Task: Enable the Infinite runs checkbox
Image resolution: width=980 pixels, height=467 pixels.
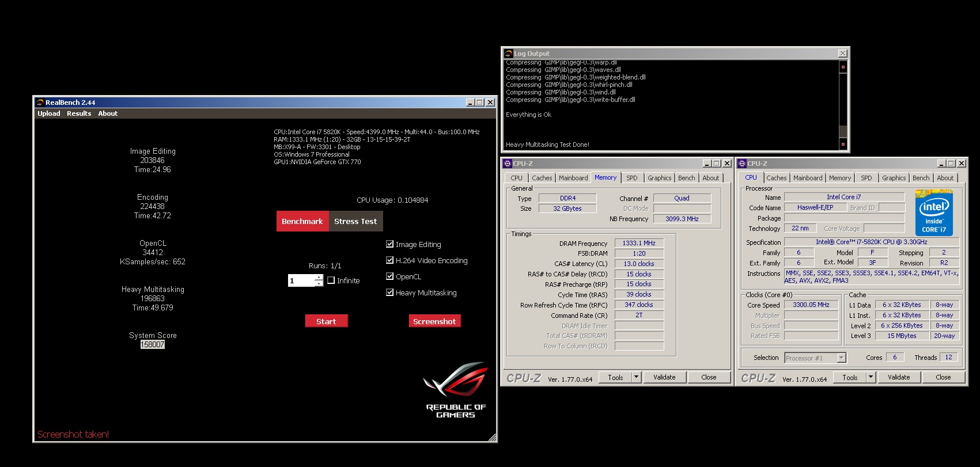Action: tap(331, 280)
